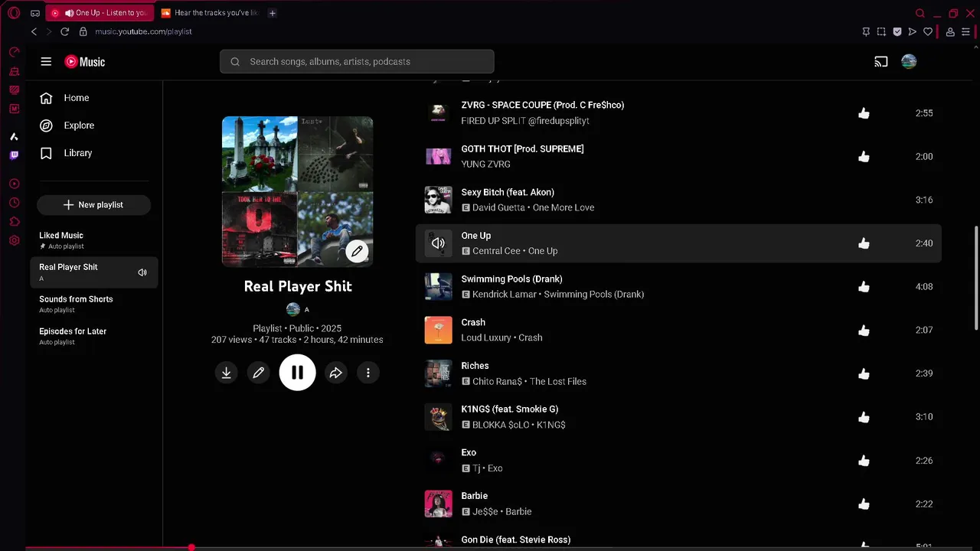
Task: Open browser extensions cube icon
Action: pos(14,222)
